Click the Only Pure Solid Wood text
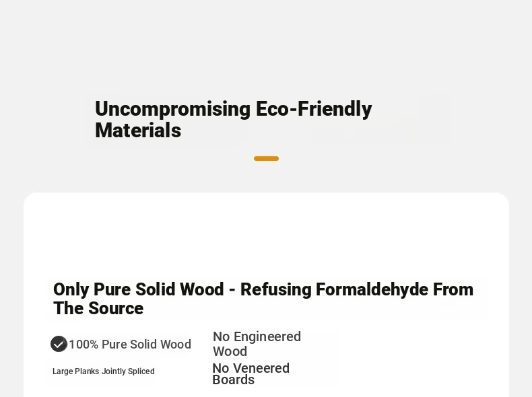The image size is (532, 397). [139, 290]
